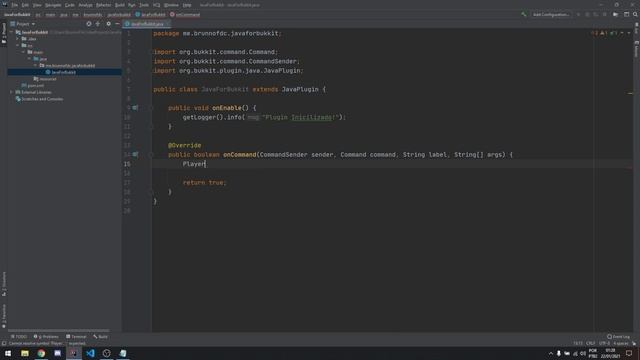Click the Locate file target icon
640x360 pixels.
89,24
